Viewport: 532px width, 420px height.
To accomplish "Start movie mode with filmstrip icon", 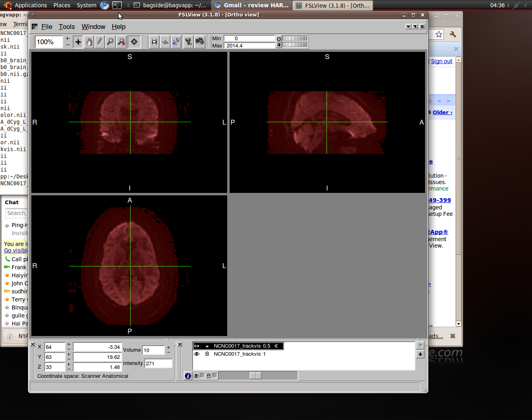I will (154, 42).
